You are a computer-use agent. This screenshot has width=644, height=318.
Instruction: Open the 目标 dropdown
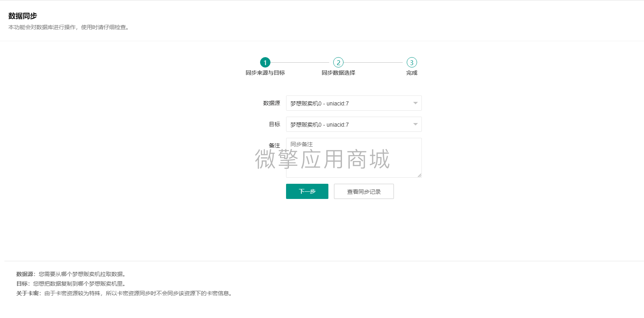pyautogui.click(x=354, y=124)
